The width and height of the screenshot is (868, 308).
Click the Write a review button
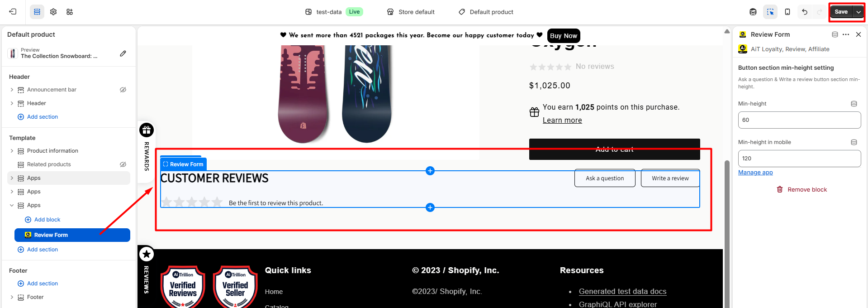point(670,178)
